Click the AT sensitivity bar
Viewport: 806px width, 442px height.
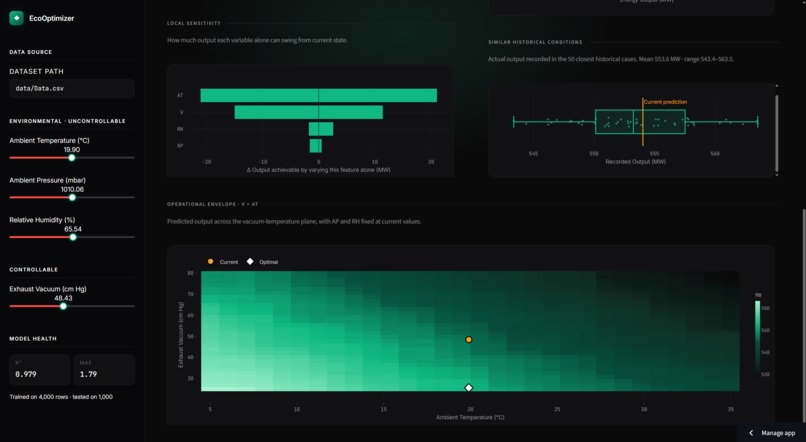[x=319, y=95]
